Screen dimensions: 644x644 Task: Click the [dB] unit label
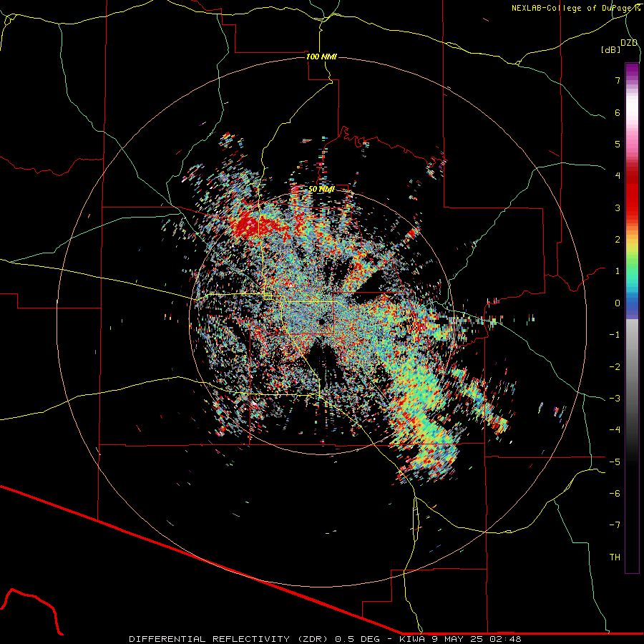click(611, 49)
